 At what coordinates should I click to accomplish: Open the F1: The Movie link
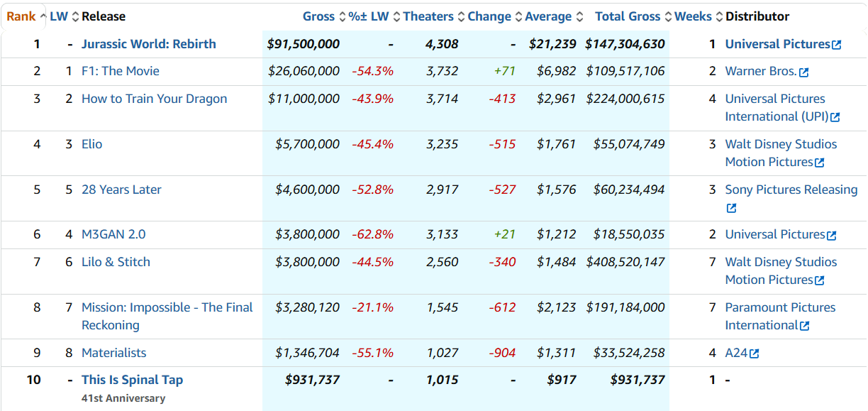click(x=121, y=71)
